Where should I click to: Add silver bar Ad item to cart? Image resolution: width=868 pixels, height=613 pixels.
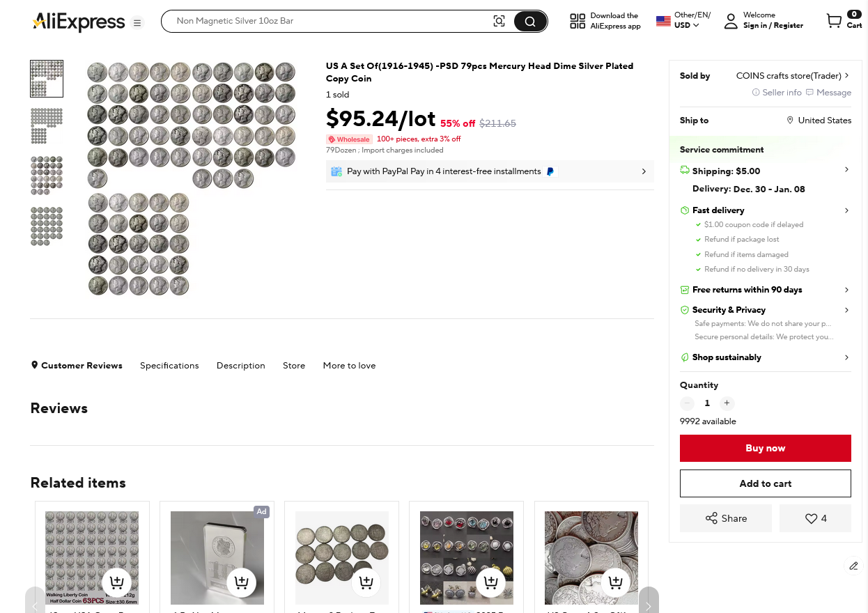242,582
